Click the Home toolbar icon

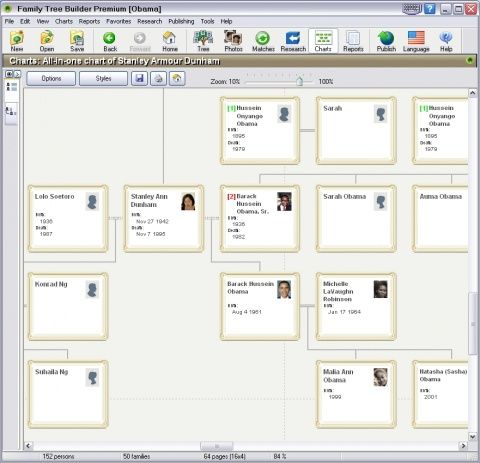coord(170,41)
